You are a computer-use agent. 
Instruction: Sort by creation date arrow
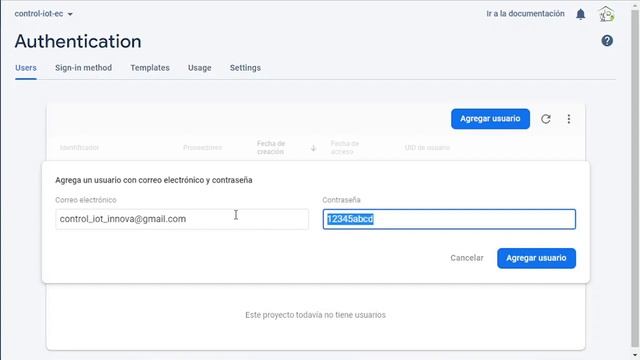tap(313, 148)
